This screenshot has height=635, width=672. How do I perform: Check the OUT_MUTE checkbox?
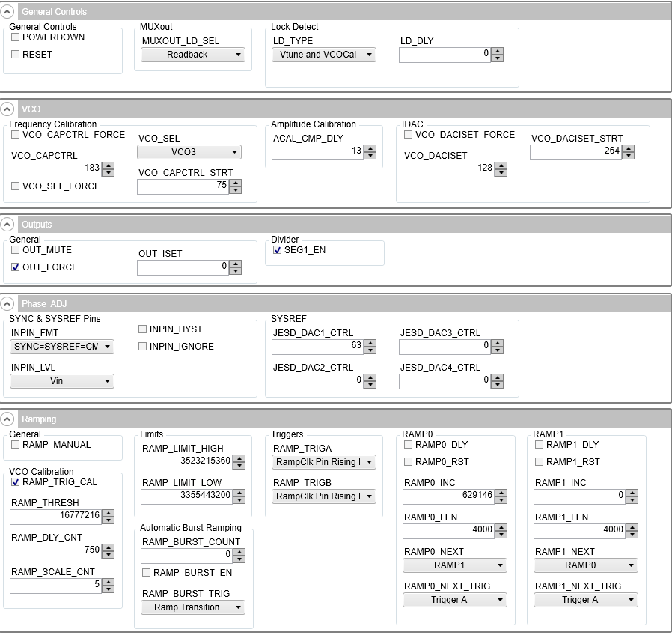tap(16, 250)
